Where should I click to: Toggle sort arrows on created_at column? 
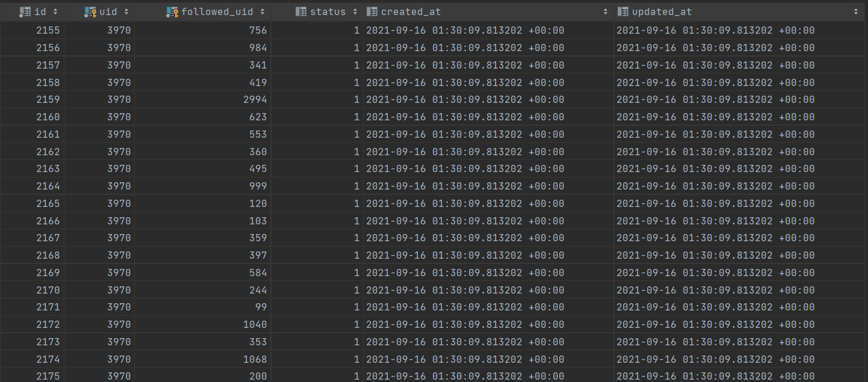605,11
